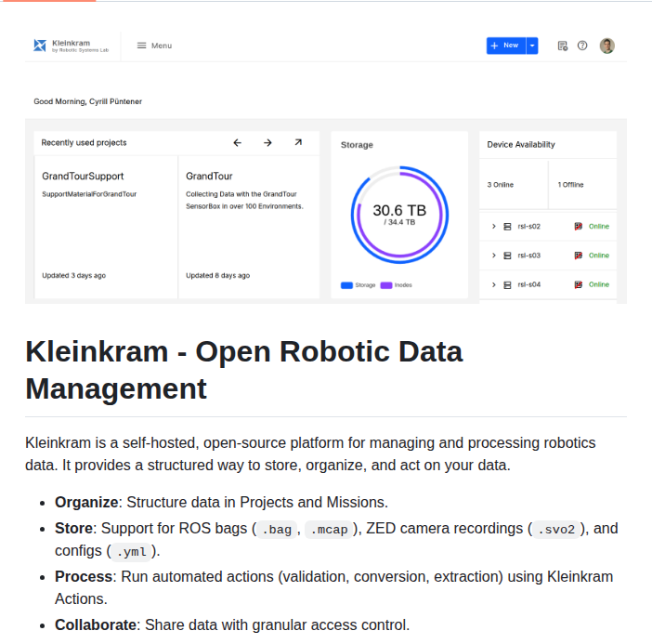
Task: Open the GrandTour project card
Action: [x=249, y=227]
